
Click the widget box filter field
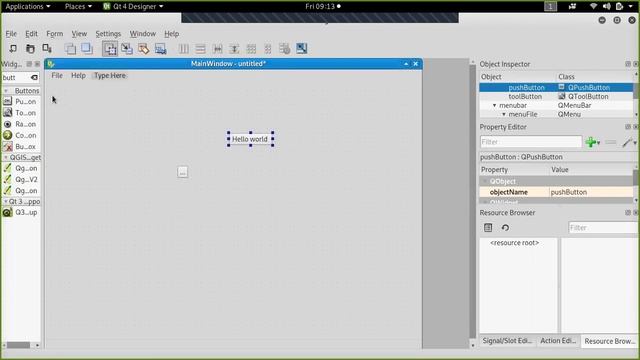(16, 78)
